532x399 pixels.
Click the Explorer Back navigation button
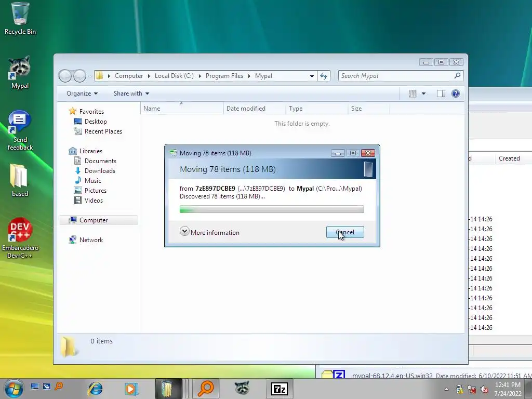(x=65, y=76)
